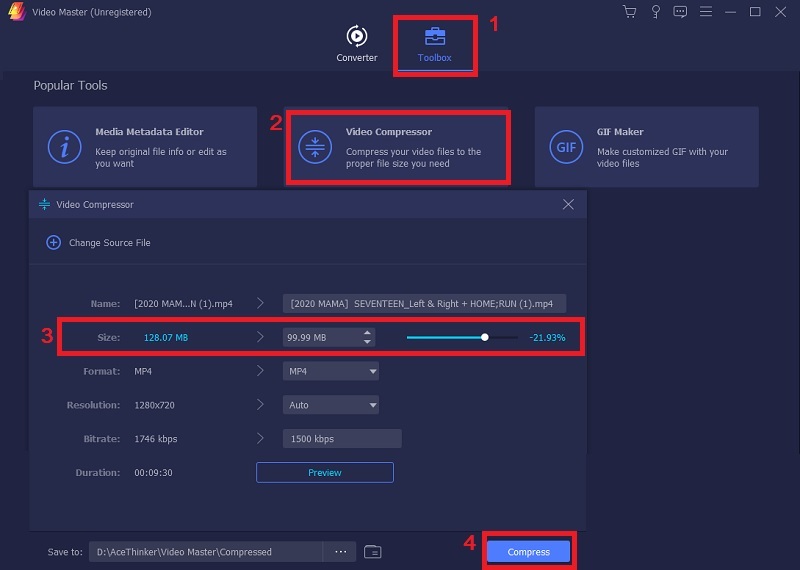Click the Change Source File plus icon
This screenshot has height=570, width=800.
[x=54, y=242]
